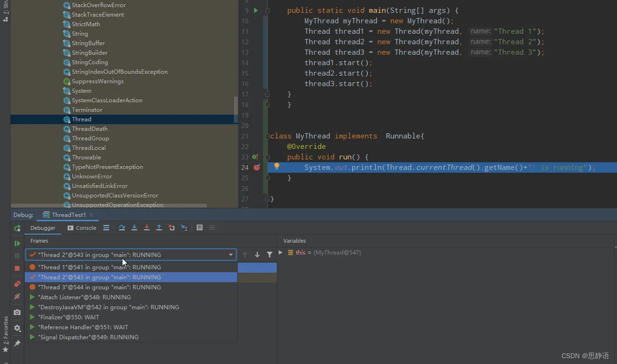Screen dimensions: 617x364
Task: Select ThreadLocal in the class list
Action: (x=89, y=148)
